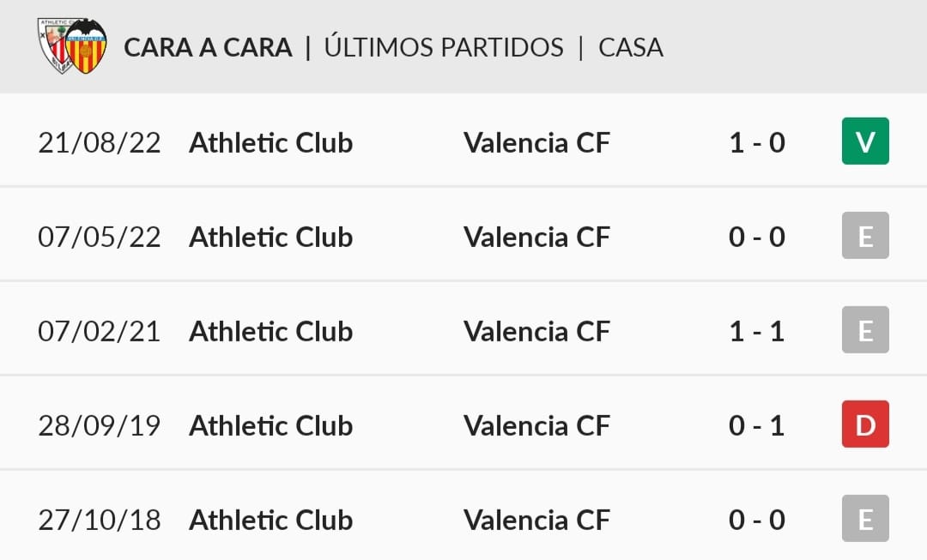Select the 27/10/18 match date

click(100, 520)
